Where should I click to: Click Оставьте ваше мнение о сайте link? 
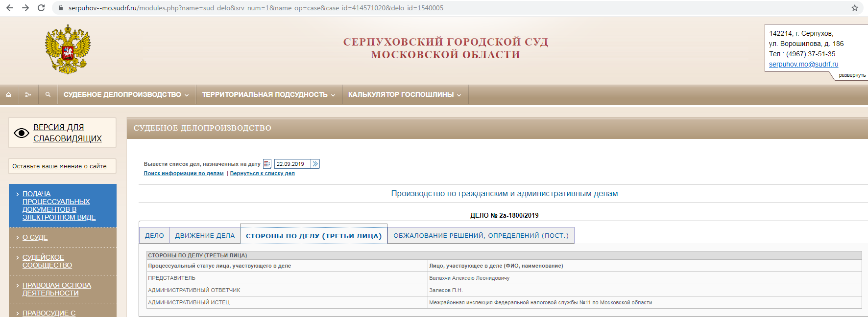59,166
